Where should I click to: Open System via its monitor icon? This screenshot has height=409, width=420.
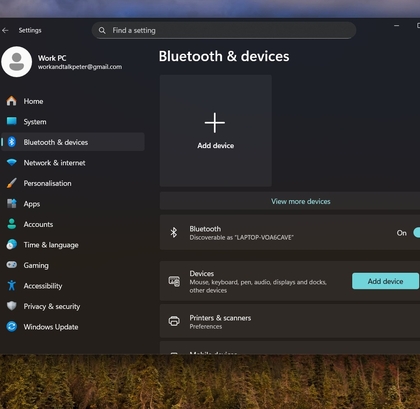click(12, 121)
